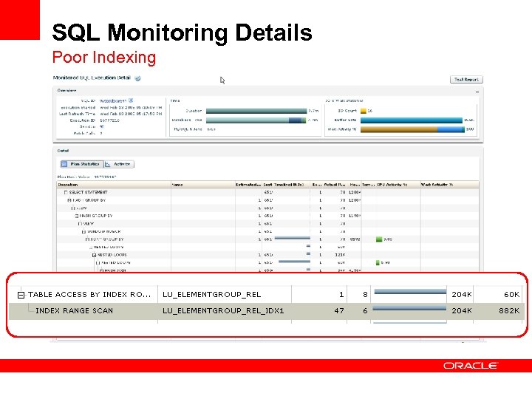Collapse the VIEW node directly above WINDOW BUFFER
The image size is (532, 399).
tap(80, 224)
